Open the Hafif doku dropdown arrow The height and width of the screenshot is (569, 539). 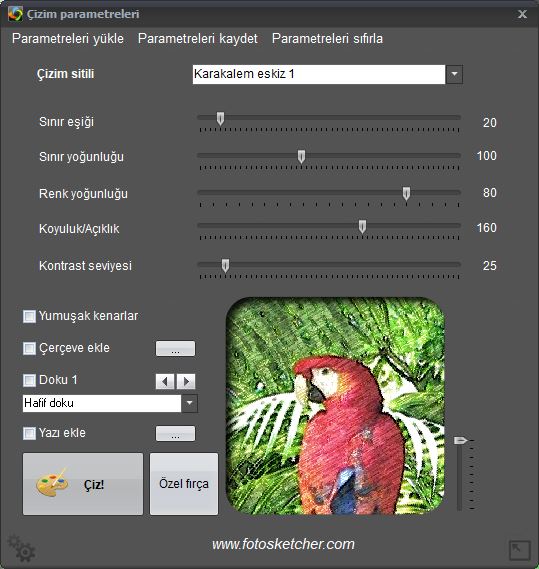[x=189, y=404]
